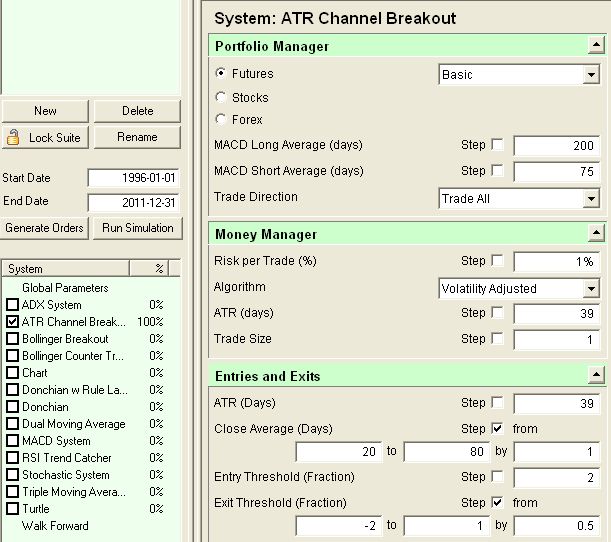Enable Step for Entries ATR (Days)
Image resolution: width=611 pixels, height=542 pixels.
(497, 403)
